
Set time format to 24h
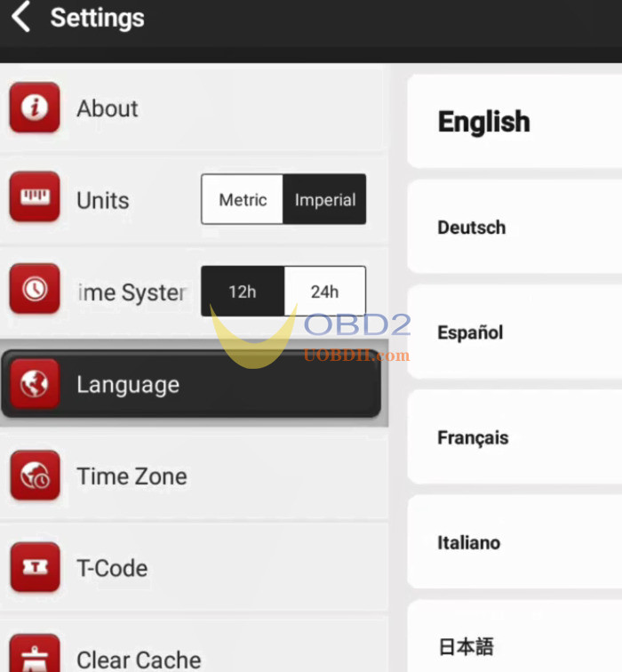coord(324,292)
